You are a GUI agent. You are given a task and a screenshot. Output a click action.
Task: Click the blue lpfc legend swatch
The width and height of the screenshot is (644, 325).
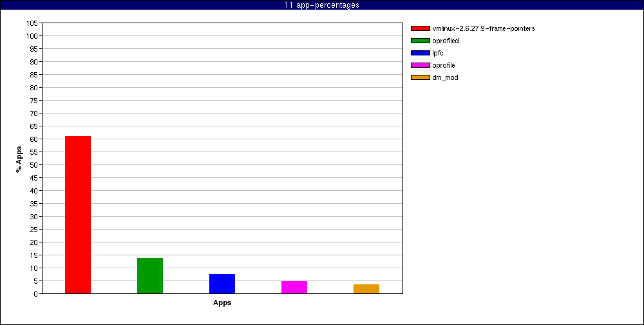coord(420,53)
